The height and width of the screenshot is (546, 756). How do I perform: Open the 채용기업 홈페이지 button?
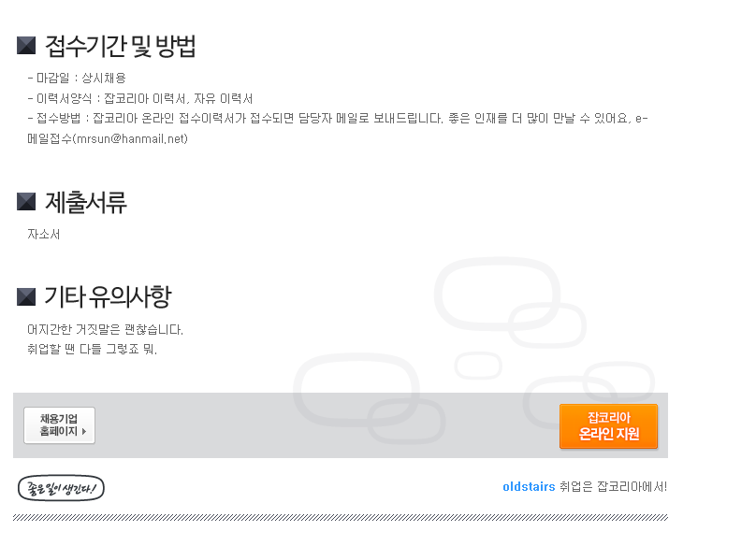point(59,425)
